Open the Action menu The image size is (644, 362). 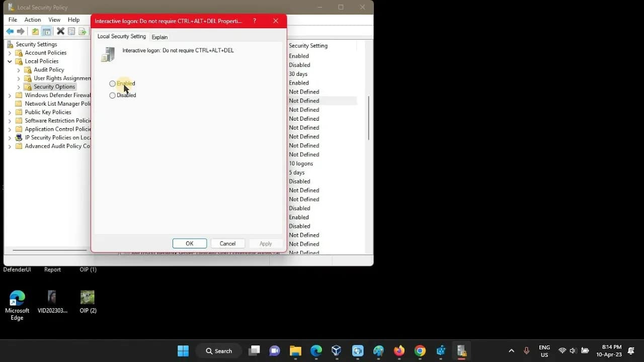click(32, 20)
